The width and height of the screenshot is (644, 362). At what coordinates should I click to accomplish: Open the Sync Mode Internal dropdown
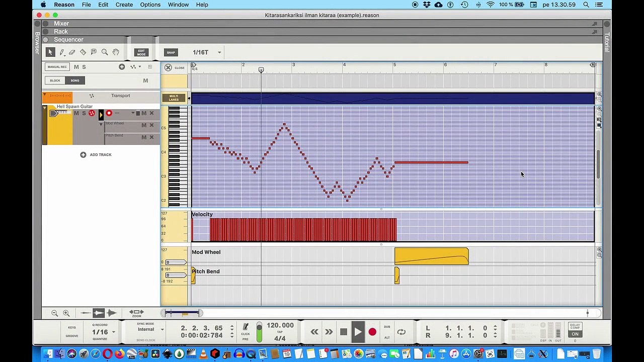coord(162,329)
